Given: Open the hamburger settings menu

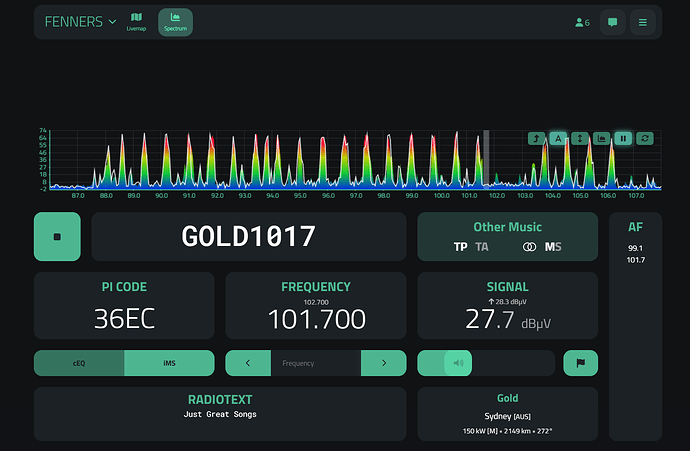Looking at the screenshot, I should click(x=642, y=22).
